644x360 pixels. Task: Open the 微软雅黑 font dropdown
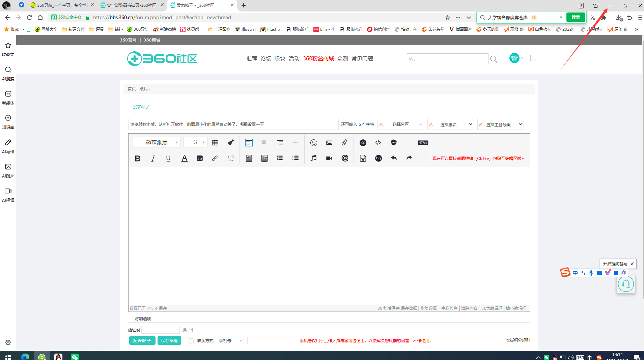157,142
